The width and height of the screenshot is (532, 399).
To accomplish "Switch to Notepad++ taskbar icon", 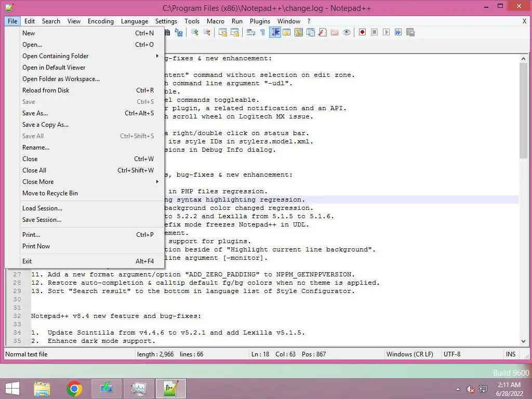I will pos(170,389).
